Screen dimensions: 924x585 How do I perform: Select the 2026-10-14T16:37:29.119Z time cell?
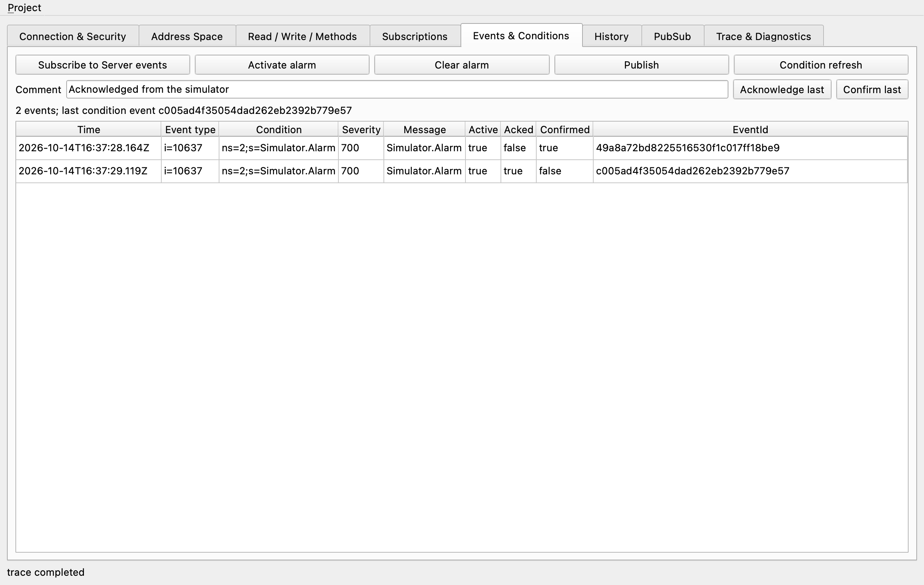click(x=89, y=171)
